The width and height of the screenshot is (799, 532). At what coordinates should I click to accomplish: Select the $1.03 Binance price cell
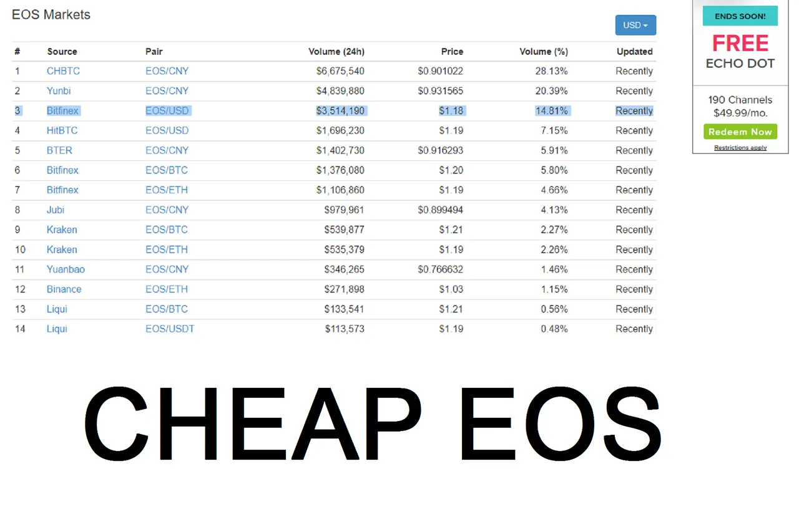[x=451, y=290]
